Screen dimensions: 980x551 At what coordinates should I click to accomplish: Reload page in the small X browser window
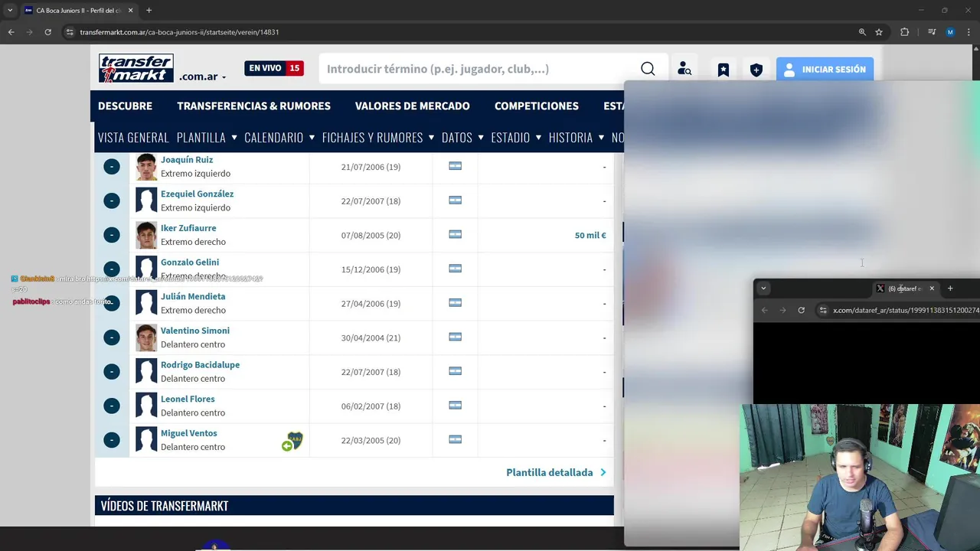tap(802, 310)
